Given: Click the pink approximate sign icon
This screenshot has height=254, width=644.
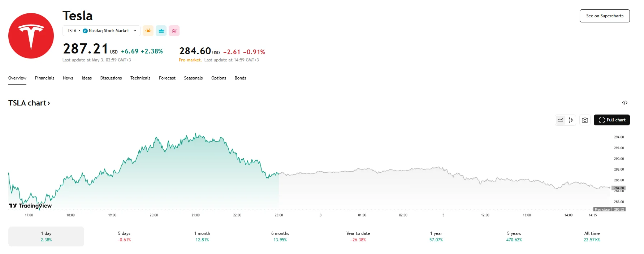Looking at the screenshot, I should pos(174,31).
